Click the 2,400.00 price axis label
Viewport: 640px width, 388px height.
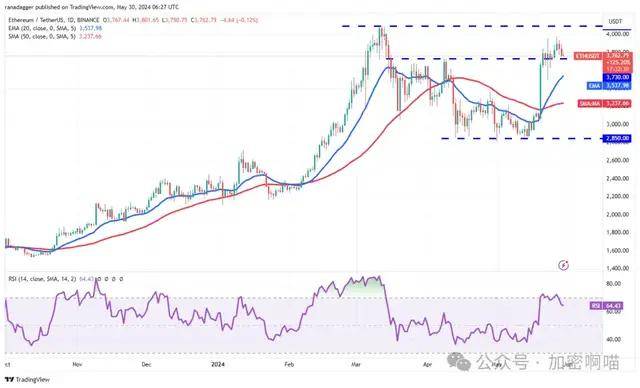click(x=617, y=178)
